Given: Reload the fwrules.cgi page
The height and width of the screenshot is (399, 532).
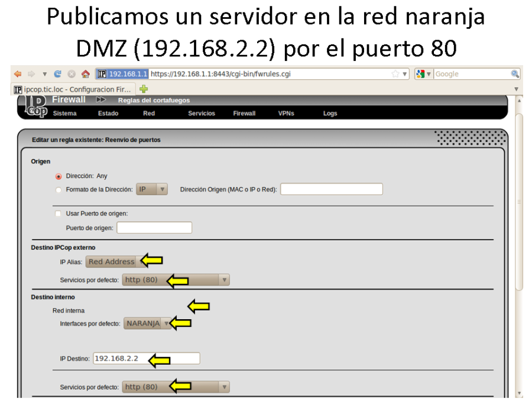Looking at the screenshot, I should (57, 74).
